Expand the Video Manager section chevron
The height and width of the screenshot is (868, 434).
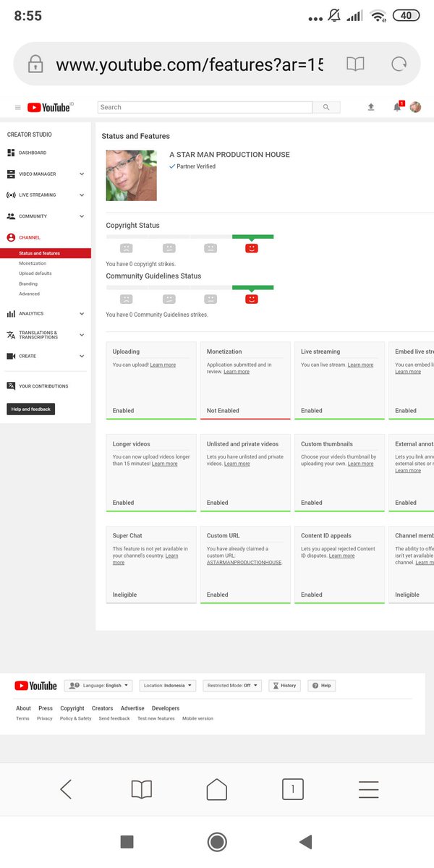[x=82, y=174]
